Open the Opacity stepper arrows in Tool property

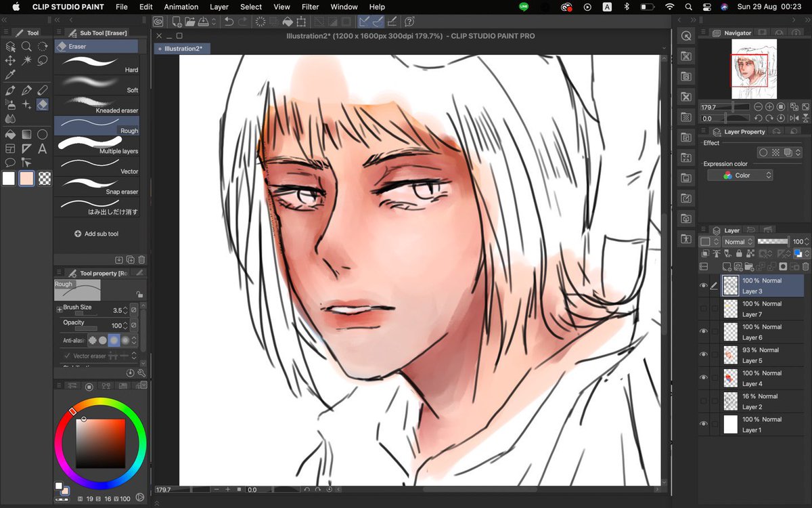125,326
